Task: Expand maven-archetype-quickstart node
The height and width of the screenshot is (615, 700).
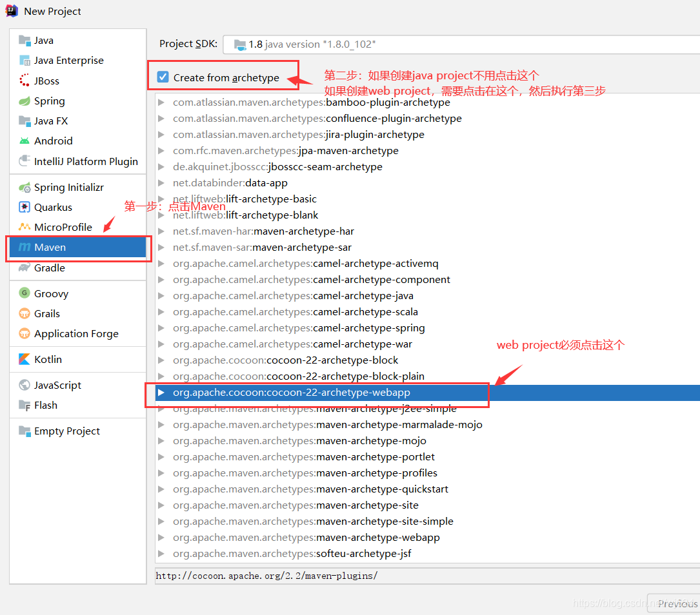Action: 161,489
